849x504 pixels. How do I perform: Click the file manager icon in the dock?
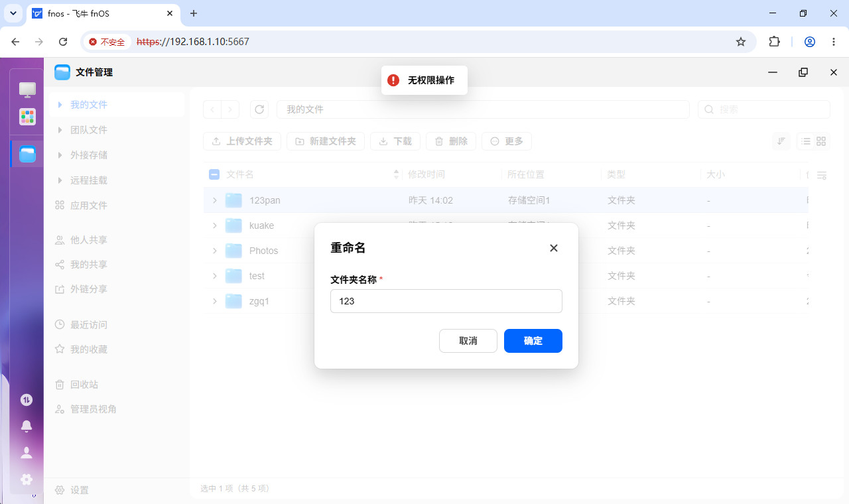[27, 155]
